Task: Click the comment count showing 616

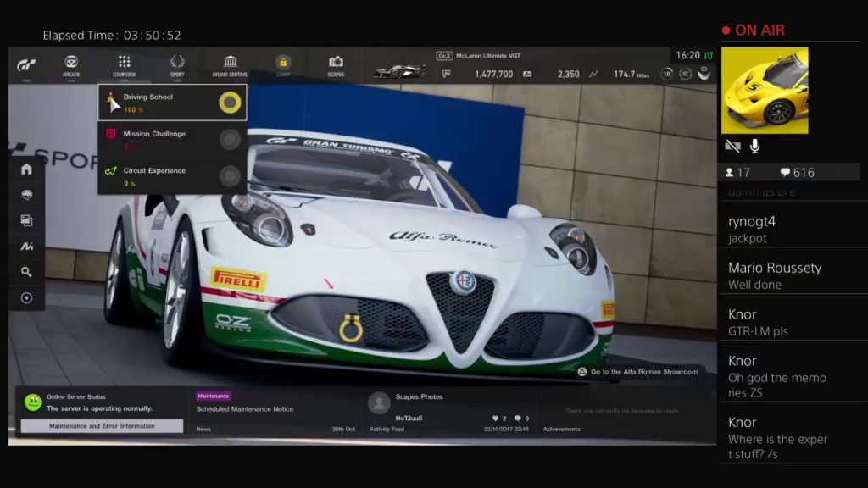Action: (x=797, y=173)
